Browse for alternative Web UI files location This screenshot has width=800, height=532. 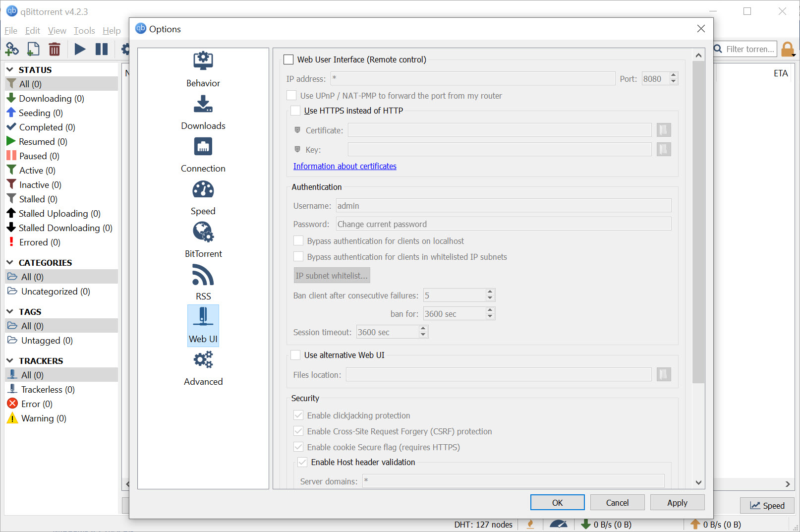(664, 374)
